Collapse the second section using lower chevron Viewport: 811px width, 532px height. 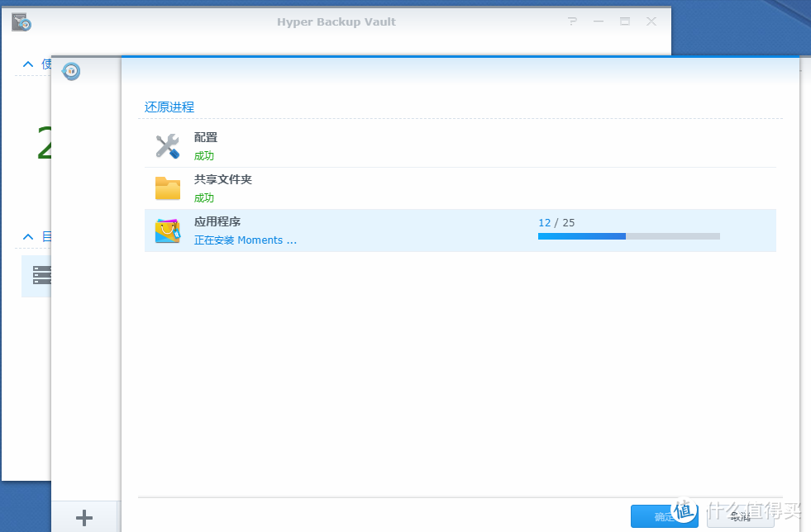pos(28,237)
